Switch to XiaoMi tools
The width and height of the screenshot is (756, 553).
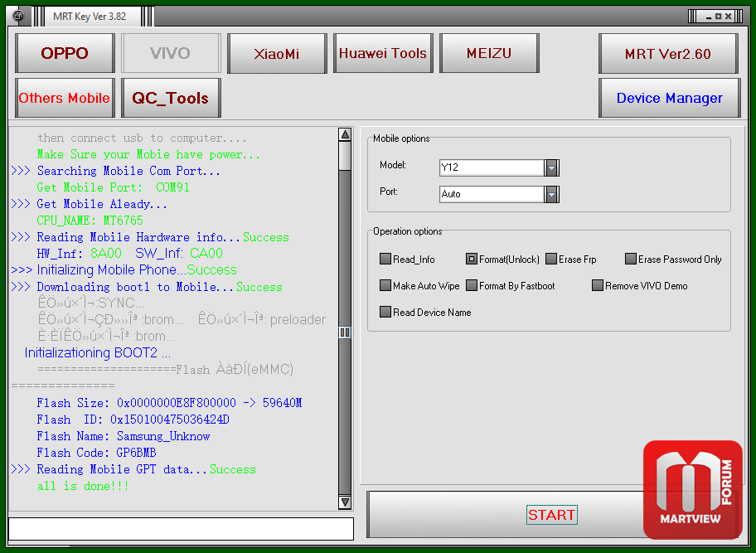tap(277, 53)
